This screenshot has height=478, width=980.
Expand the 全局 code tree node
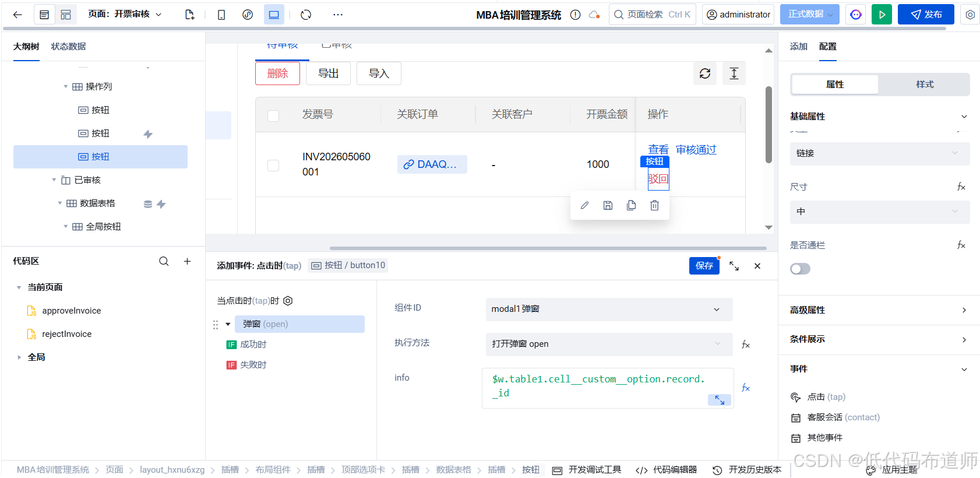point(19,357)
